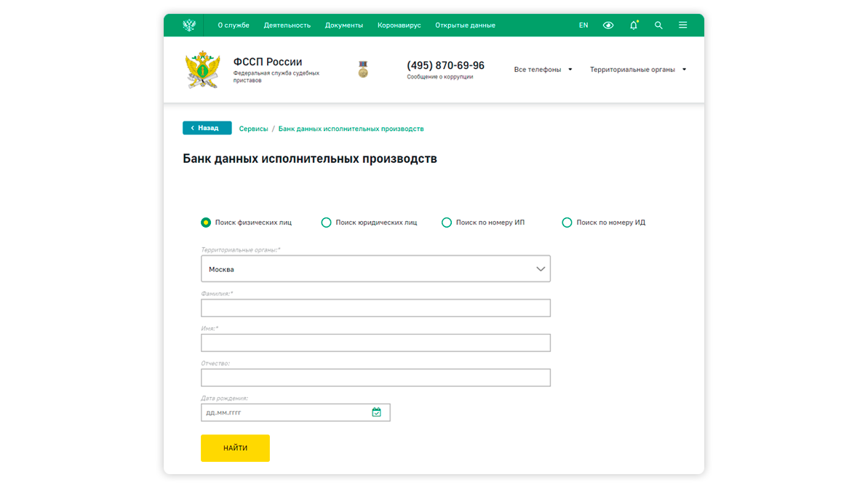Open the birth date calendar icon

coord(376,412)
